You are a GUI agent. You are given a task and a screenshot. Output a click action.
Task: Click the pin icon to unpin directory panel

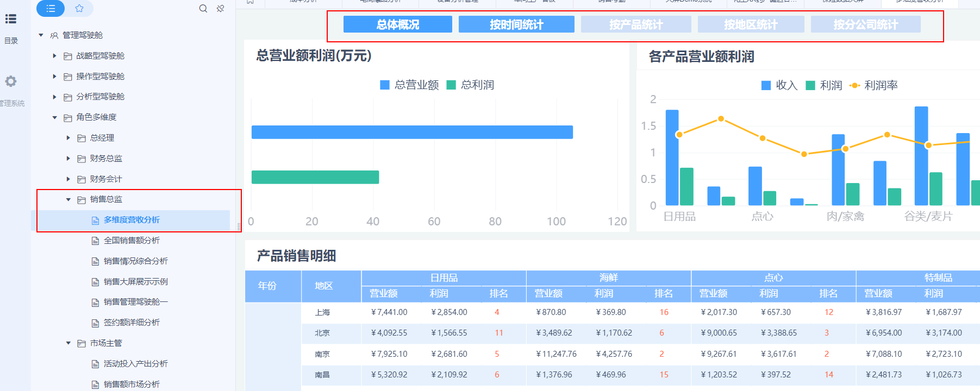pos(220,8)
